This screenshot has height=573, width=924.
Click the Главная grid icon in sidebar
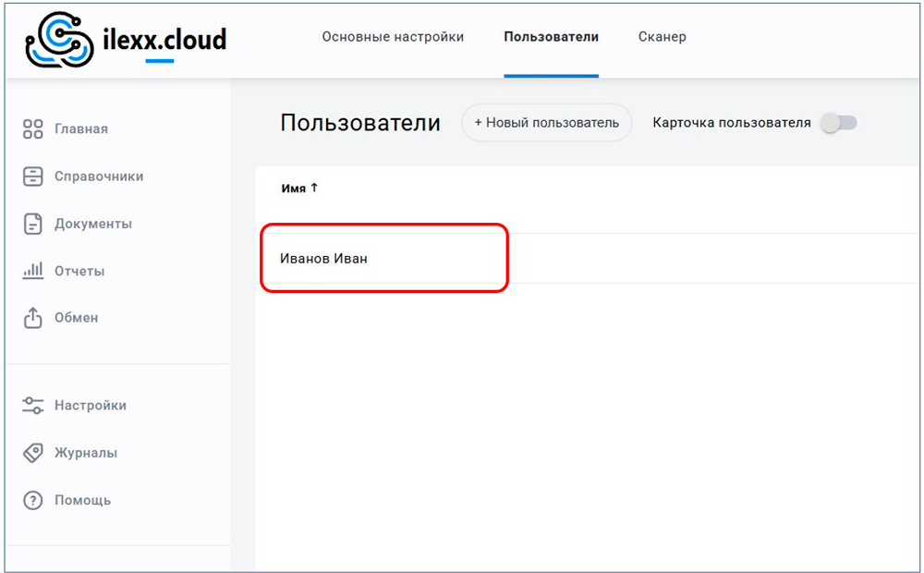pos(33,129)
